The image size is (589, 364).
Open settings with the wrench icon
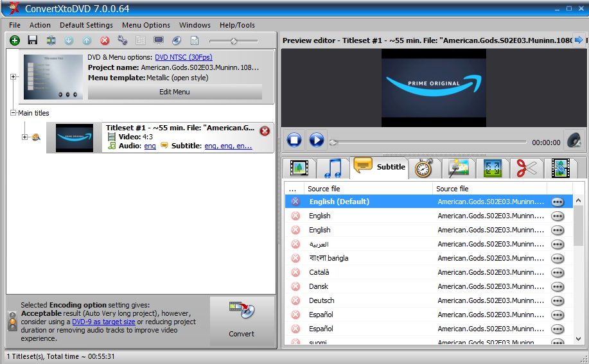(x=123, y=40)
